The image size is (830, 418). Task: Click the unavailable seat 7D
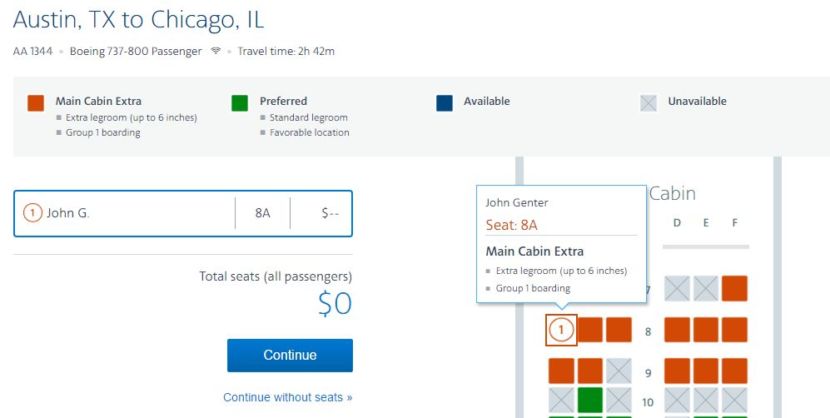(677, 289)
